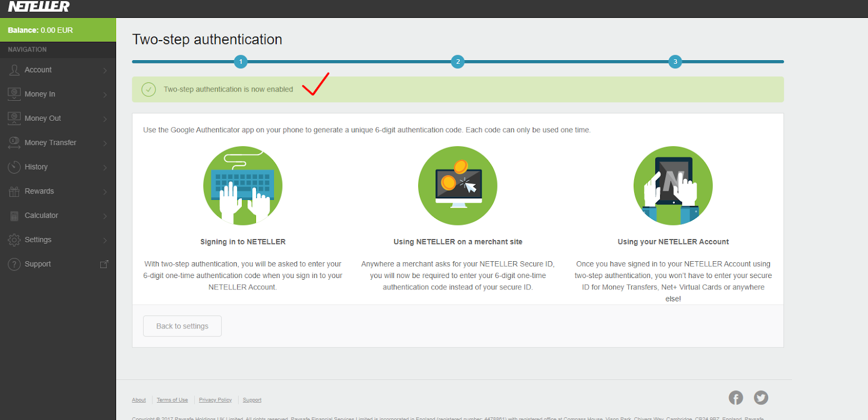Expand the Money Out chevron
The image size is (868, 420).
[105, 119]
